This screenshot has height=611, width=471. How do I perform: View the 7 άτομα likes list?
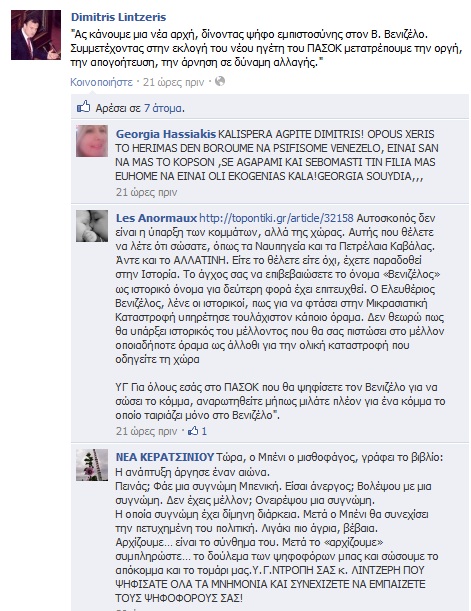click(164, 108)
